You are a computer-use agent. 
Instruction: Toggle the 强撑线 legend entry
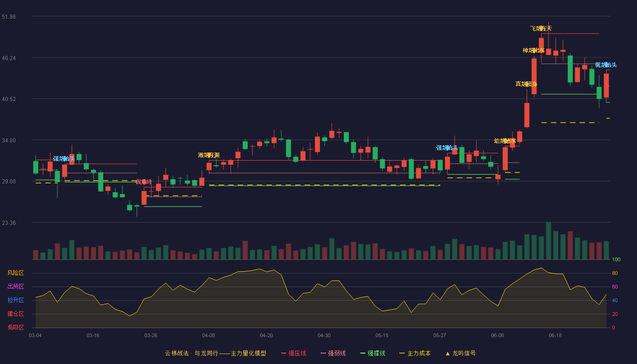click(373, 353)
